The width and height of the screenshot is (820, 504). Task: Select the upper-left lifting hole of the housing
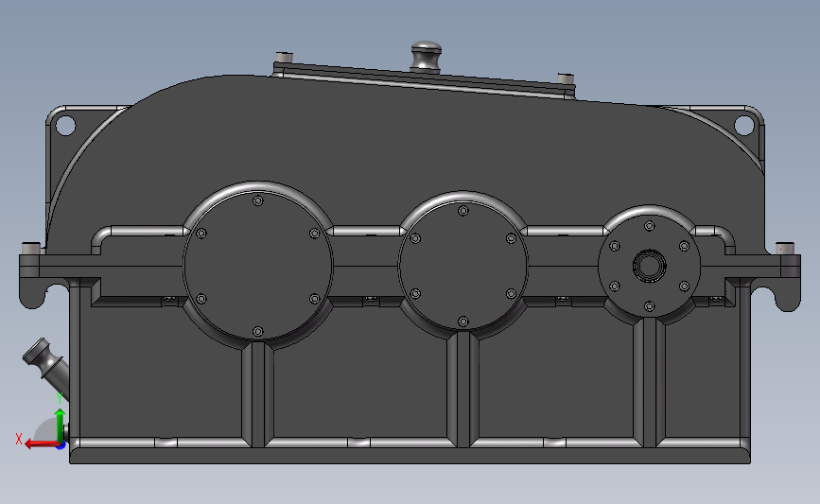point(65,126)
